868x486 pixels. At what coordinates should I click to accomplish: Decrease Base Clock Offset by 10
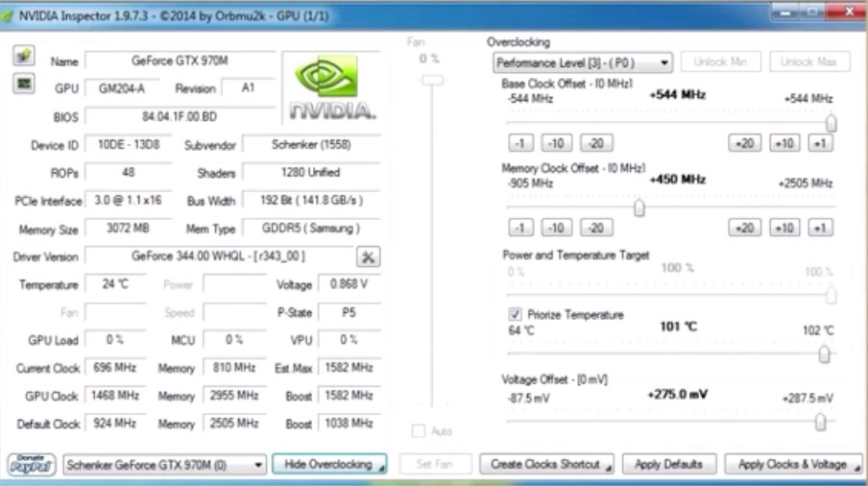click(556, 143)
